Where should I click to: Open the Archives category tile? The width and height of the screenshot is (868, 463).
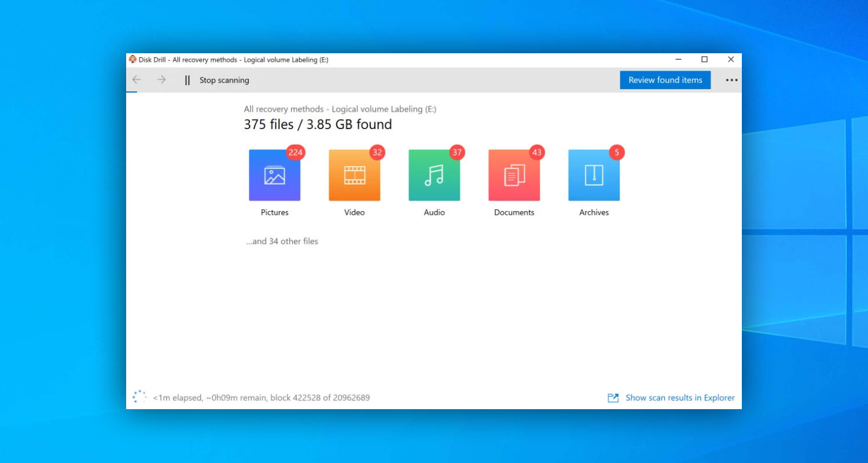(x=594, y=175)
